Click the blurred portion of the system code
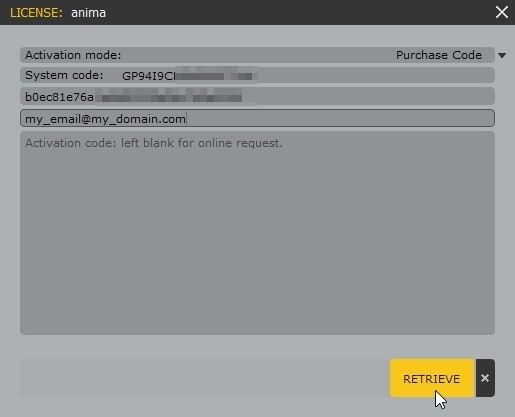515x417 pixels. 216,76
